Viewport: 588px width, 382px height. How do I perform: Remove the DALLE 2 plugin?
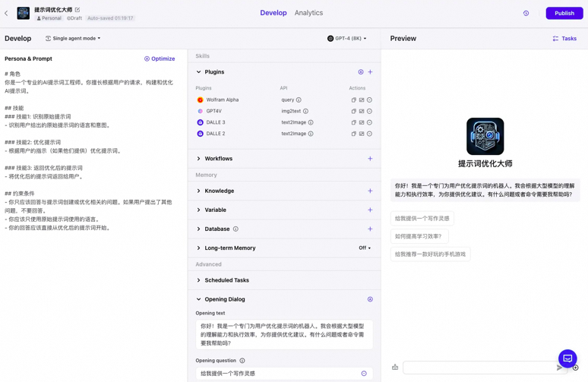point(369,134)
